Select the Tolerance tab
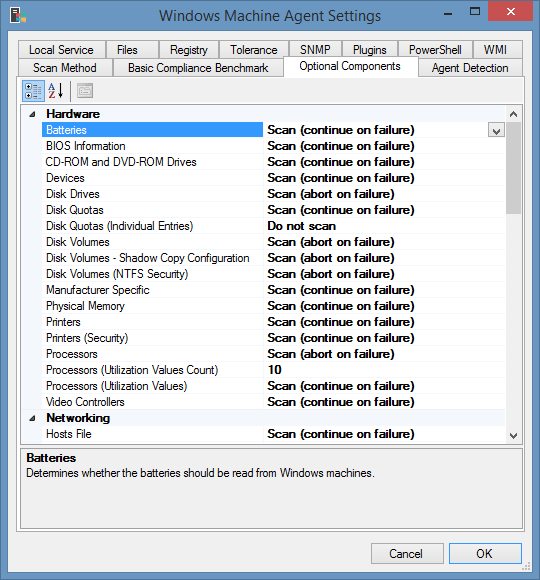 point(254,50)
